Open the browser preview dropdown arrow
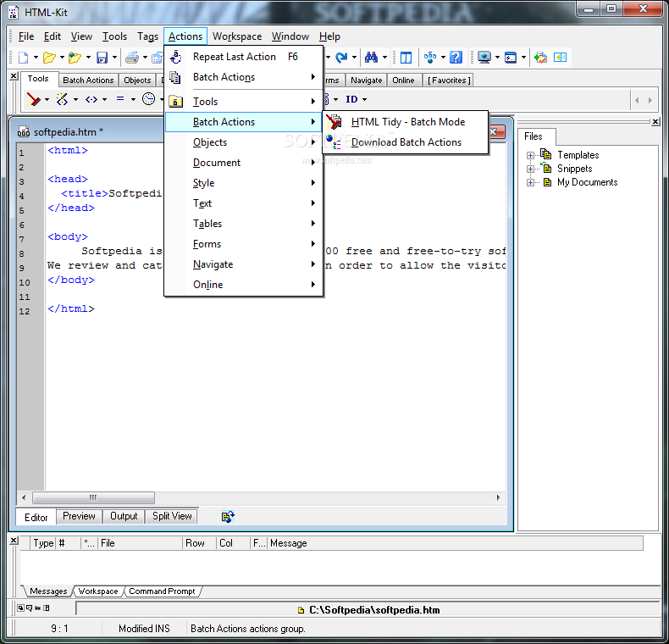This screenshot has height=644, width=669. tap(497, 58)
